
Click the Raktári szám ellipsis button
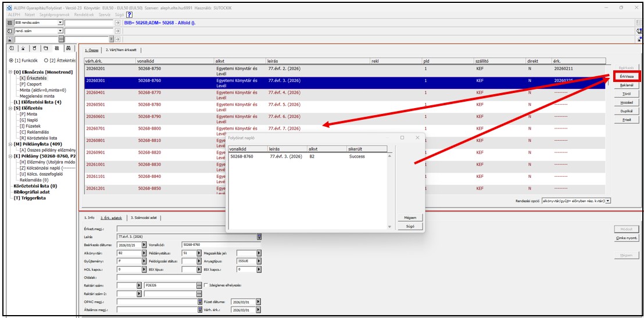click(199, 285)
